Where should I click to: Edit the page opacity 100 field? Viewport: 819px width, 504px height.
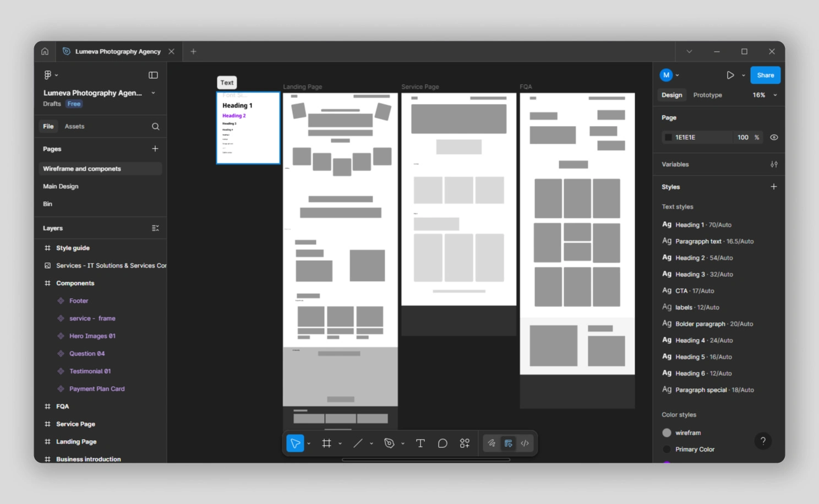point(742,137)
